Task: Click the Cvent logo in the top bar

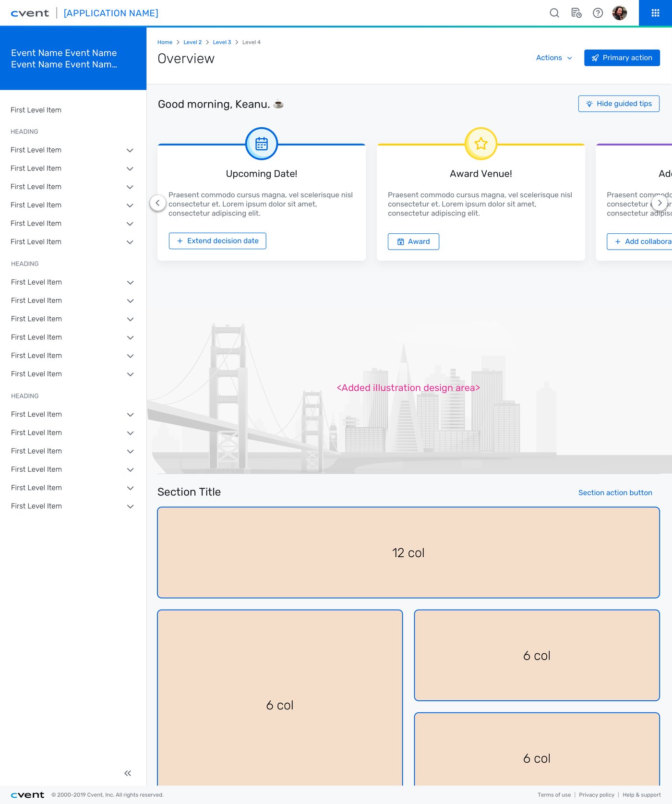Action: (30, 13)
